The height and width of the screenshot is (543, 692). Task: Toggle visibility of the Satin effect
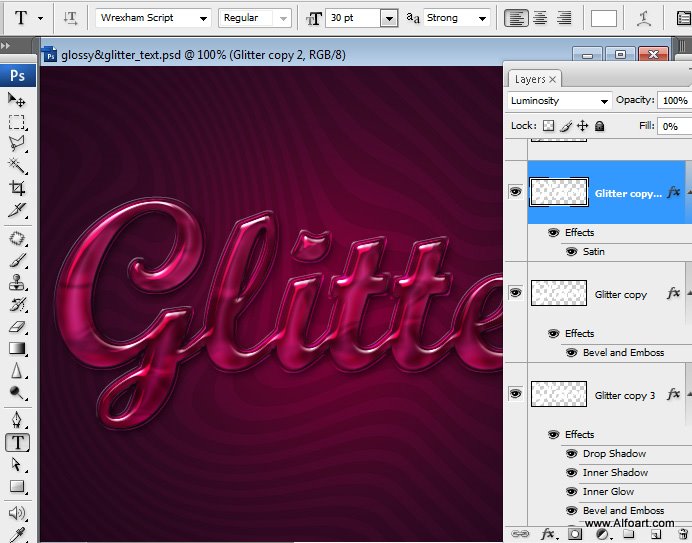(571, 252)
